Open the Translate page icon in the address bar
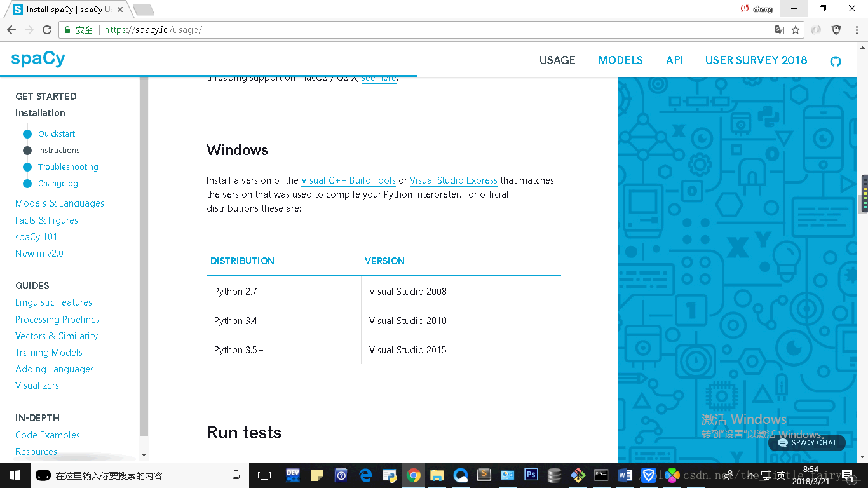This screenshot has width=868, height=488. pyautogui.click(x=780, y=30)
